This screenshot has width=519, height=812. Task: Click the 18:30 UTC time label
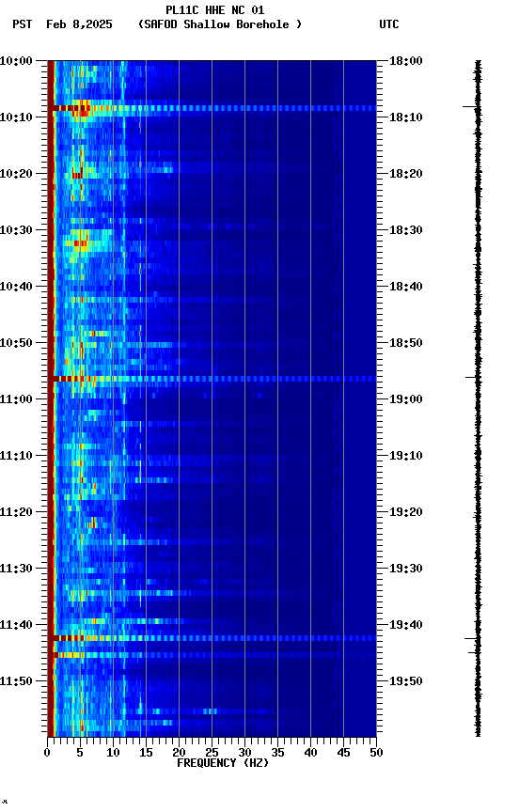(x=406, y=230)
